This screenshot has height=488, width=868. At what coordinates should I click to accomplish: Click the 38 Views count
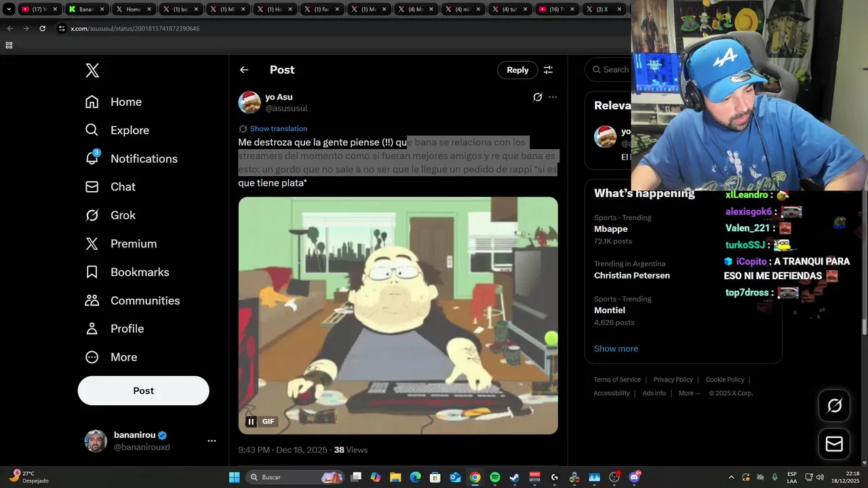pos(351,450)
